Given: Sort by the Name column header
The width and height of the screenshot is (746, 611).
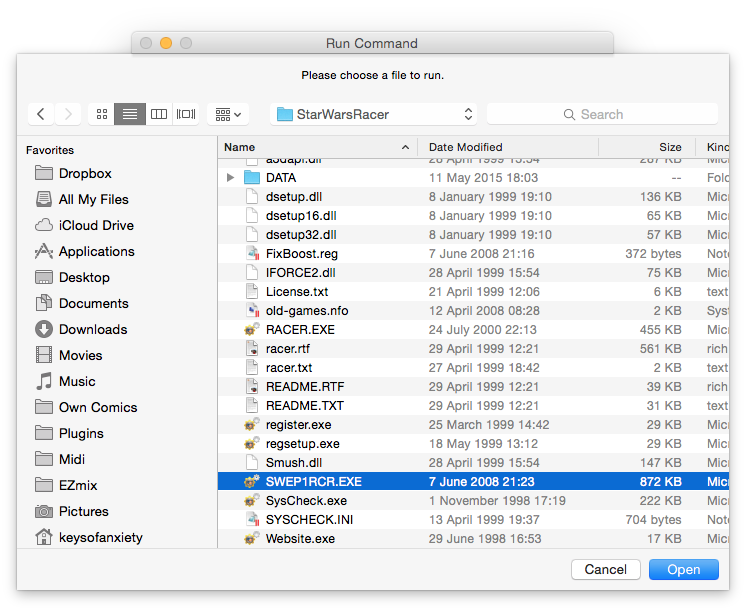Looking at the screenshot, I should 317,147.
